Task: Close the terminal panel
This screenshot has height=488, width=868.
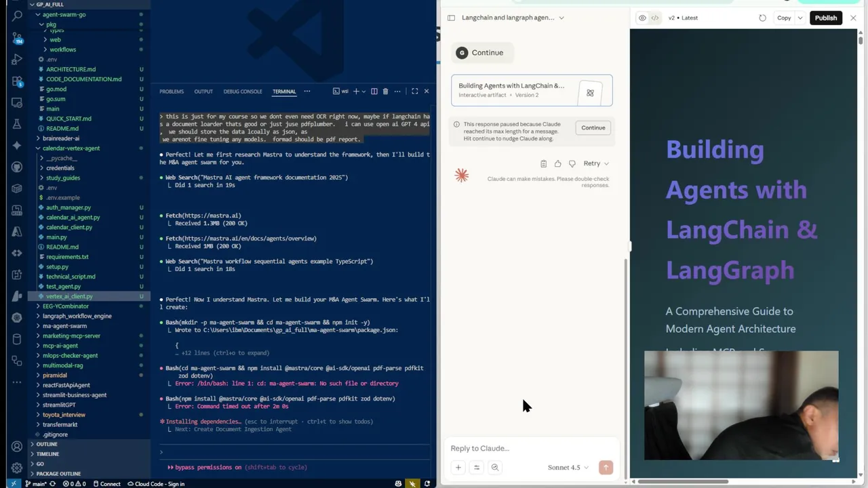Action: click(426, 91)
